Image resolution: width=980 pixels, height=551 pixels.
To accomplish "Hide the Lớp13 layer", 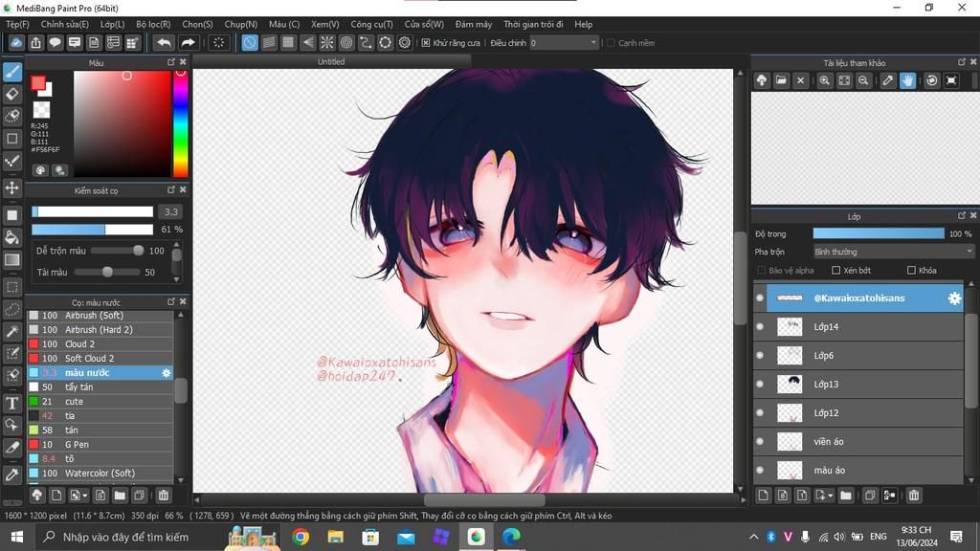I will [x=760, y=385].
